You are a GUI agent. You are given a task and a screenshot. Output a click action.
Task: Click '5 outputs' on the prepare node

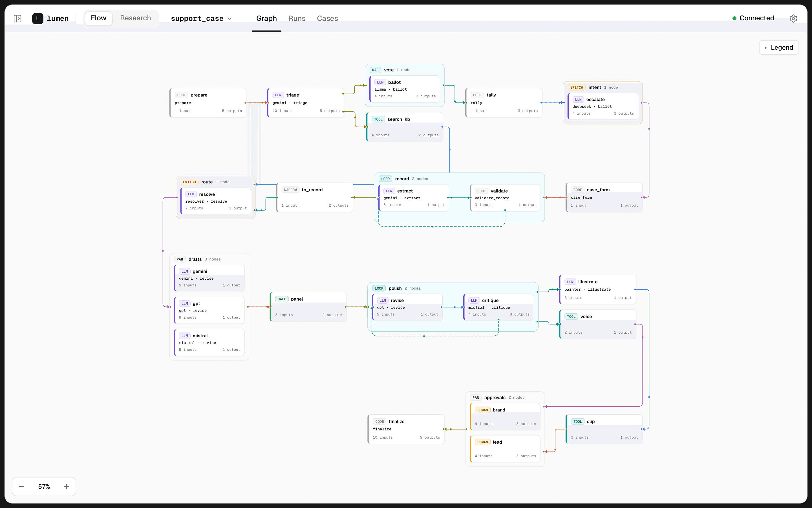(x=231, y=111)
